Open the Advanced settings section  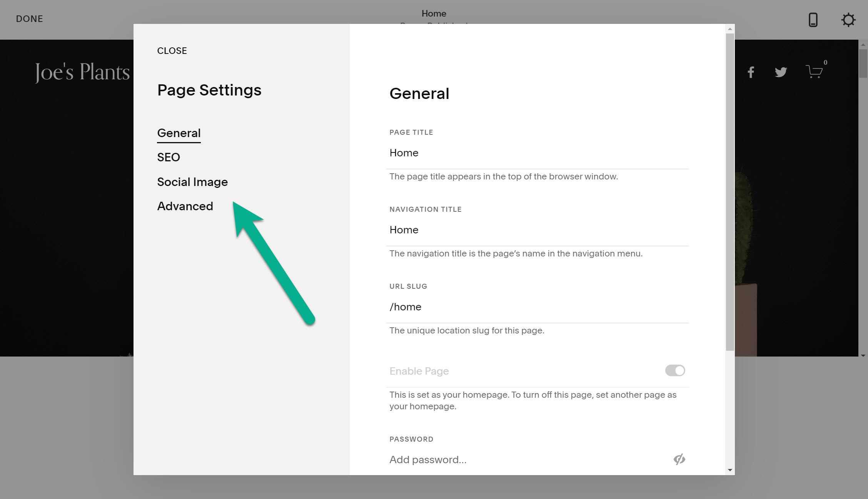pos(185,206)
